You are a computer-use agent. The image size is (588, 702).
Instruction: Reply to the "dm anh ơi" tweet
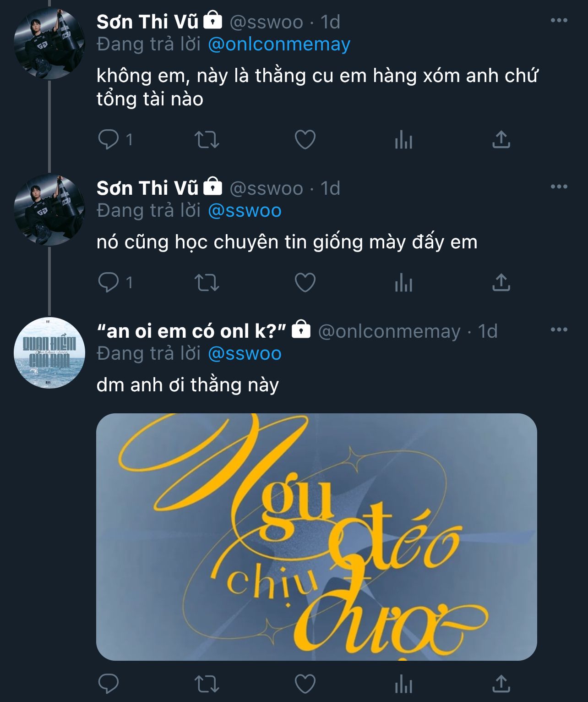coord(109,684)
